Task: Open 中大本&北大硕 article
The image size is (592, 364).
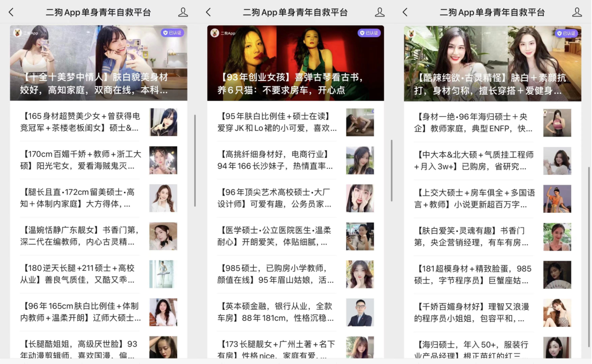Action: coord(475,160)
